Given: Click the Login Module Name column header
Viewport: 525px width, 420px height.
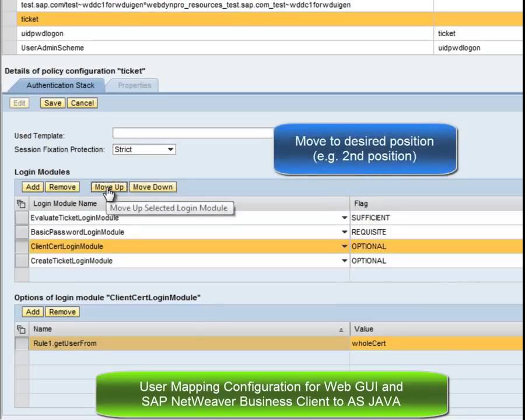Looking at the screenshot, I should [x=189, y=204].
